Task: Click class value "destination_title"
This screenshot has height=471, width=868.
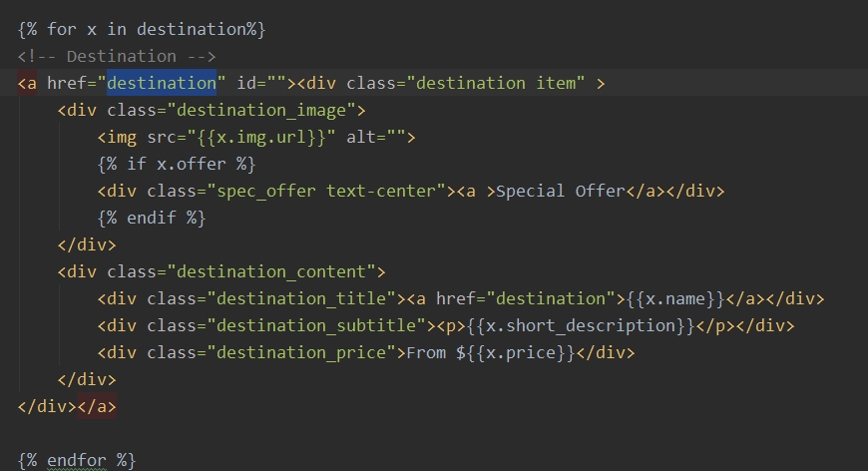Action: tap(301, 299)
